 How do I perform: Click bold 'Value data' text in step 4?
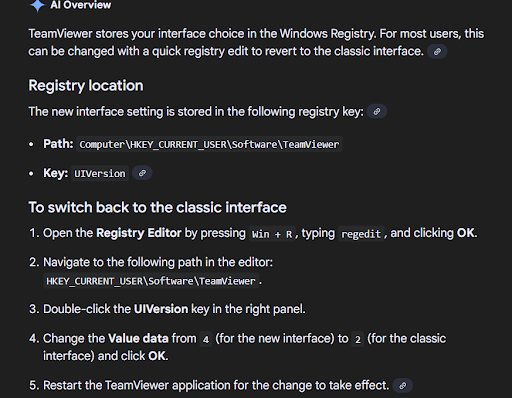[x=138, y=338]
